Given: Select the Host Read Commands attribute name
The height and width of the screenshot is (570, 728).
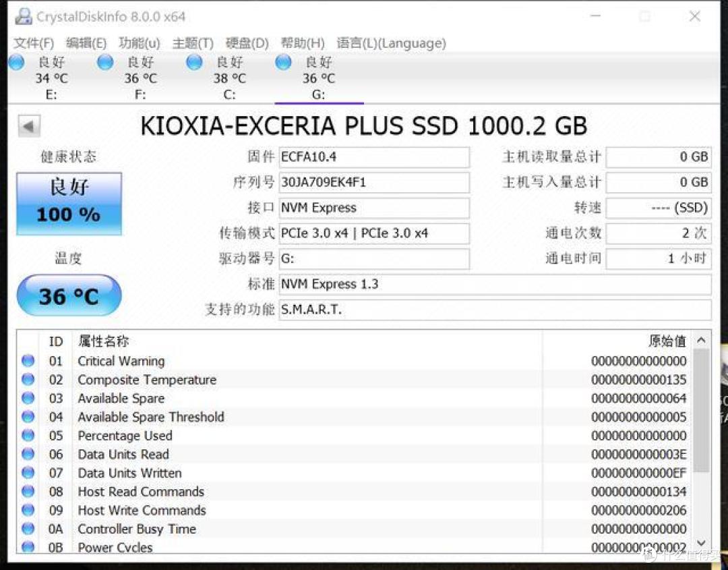Looking at the screenshot, I should (x=141, y=492).
